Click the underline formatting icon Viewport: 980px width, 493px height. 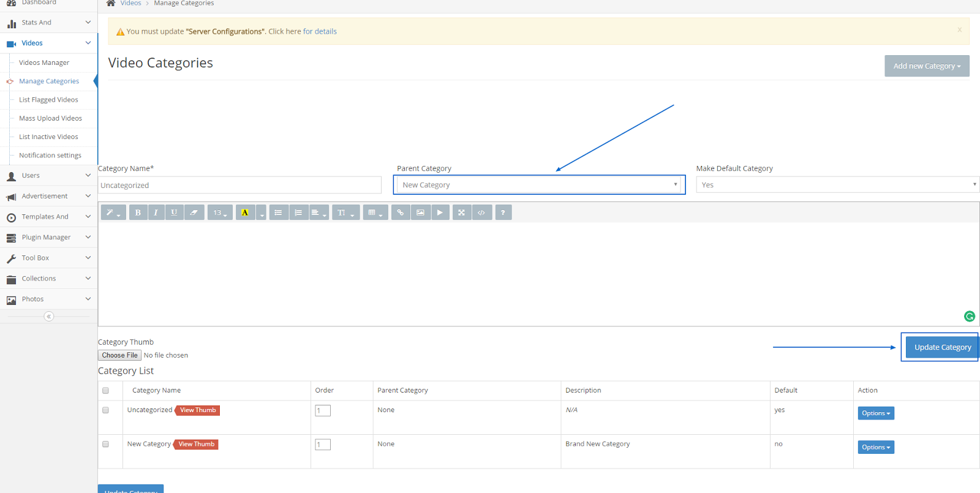click(x=175, y=213)
